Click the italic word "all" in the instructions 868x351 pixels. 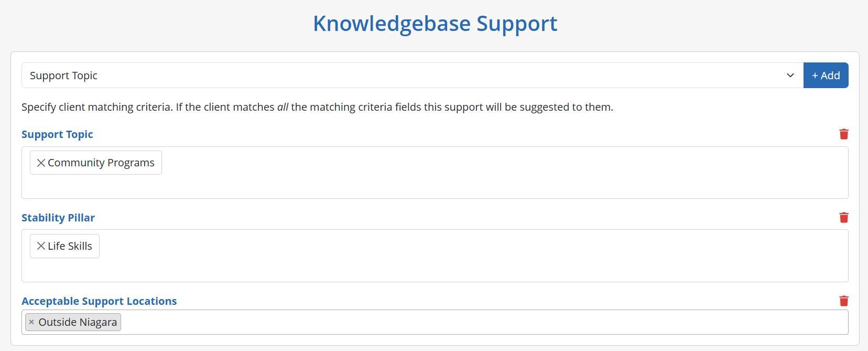tap(283, 107)
